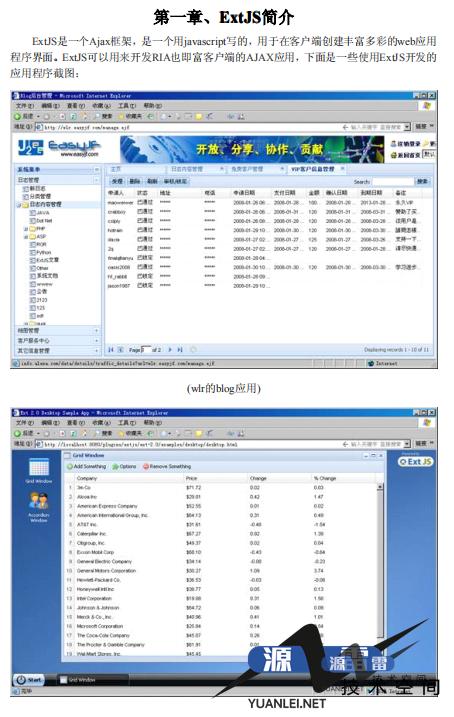This screenshot has width=454, height=717.
Task: Close the VIP客户信息管理 tab
Action: click(x=342, y=169)
